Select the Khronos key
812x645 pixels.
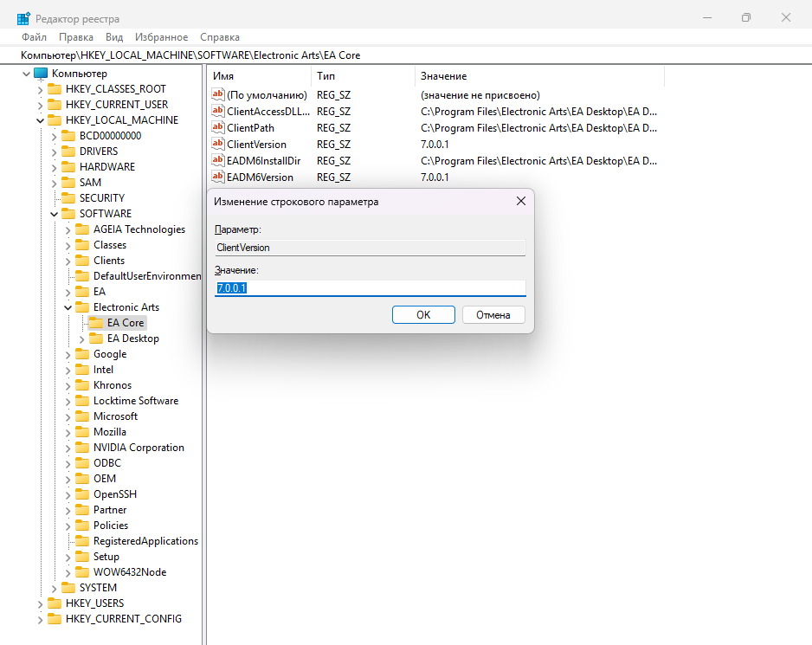pos(113,385)
